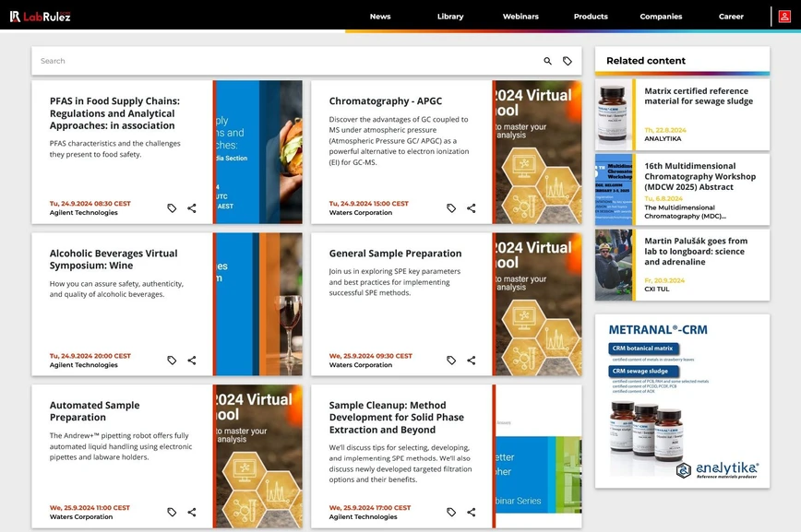Image resolution: width=801 pixels, height=532 pixels.
Task: Tag the PFAS in Food Supply Chains webinar
Action: pos(172,207)
